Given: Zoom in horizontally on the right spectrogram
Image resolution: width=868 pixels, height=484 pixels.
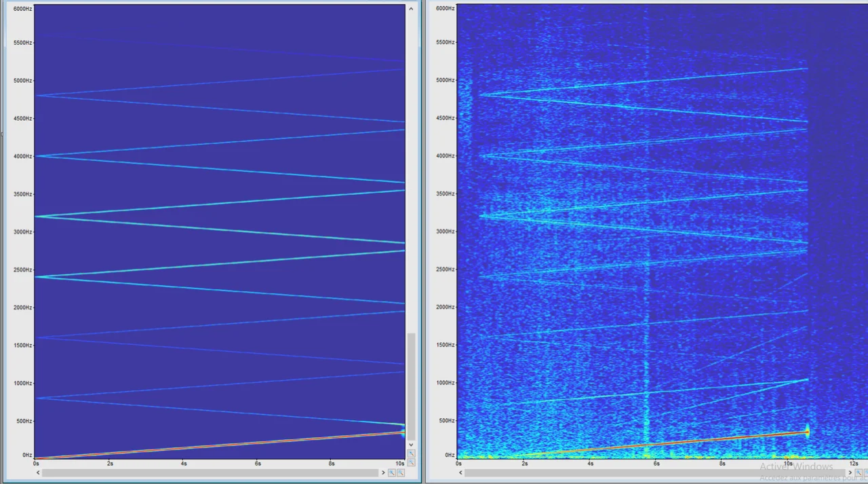Looking at the screenshot, I should 859,472.
